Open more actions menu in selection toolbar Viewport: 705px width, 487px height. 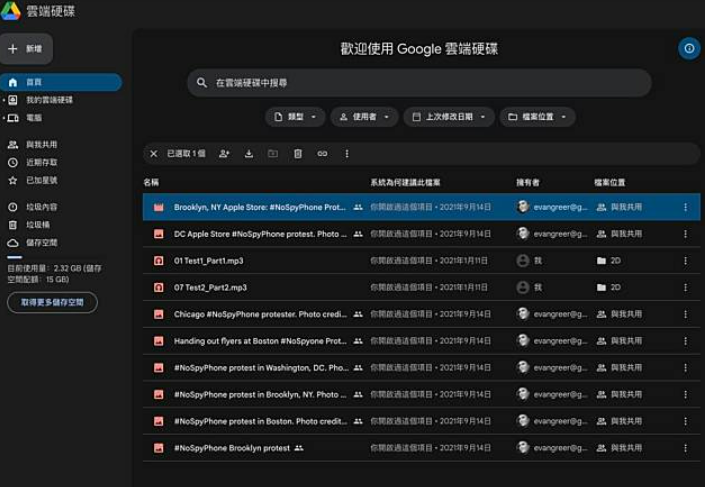coord(347,154)
